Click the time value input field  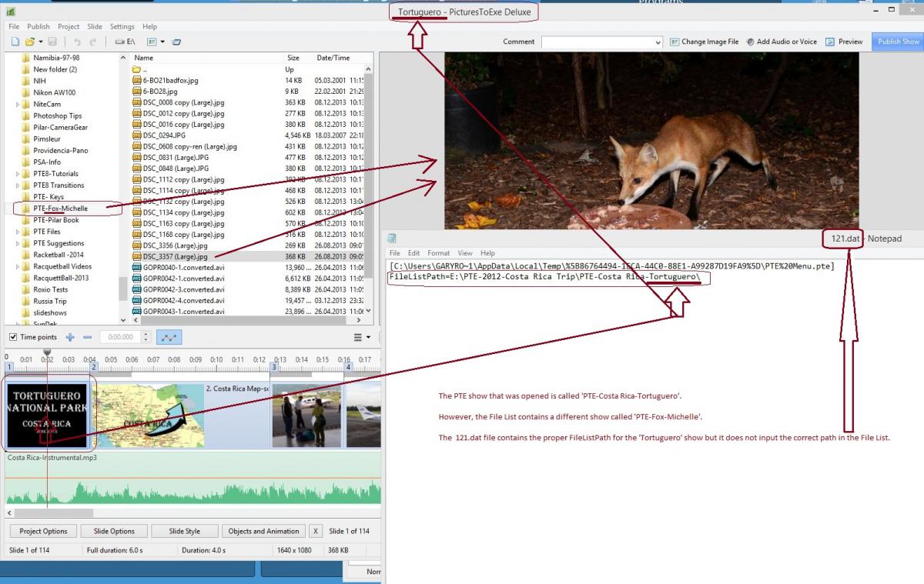(122, 337)
